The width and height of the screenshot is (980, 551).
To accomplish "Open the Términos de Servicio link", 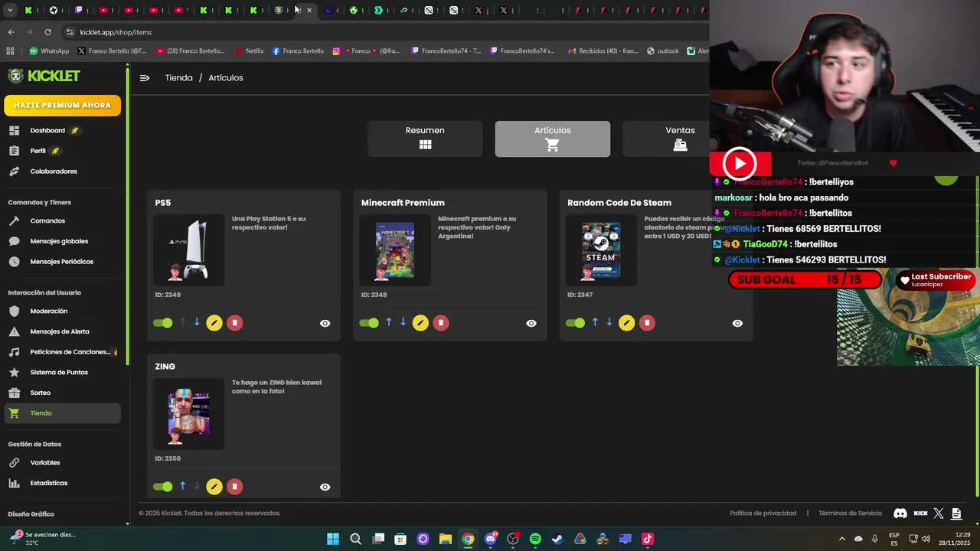I will pyautogui.click(x=850, y=514).
